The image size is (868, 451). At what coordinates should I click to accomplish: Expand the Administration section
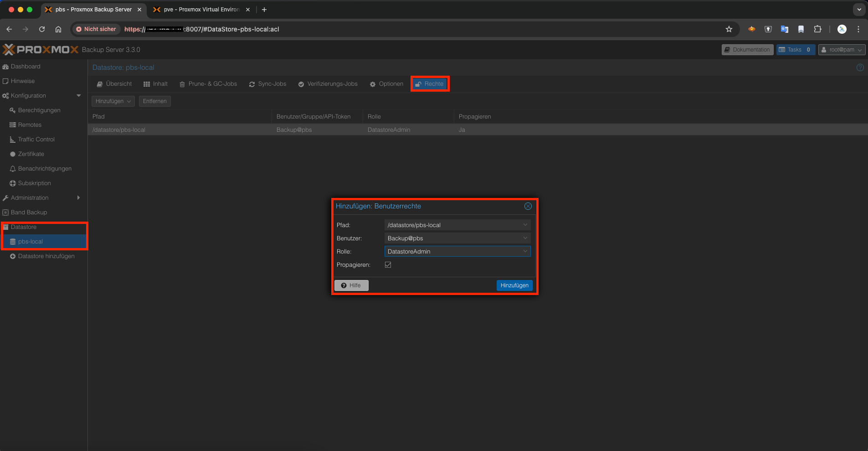pos(30,197)
